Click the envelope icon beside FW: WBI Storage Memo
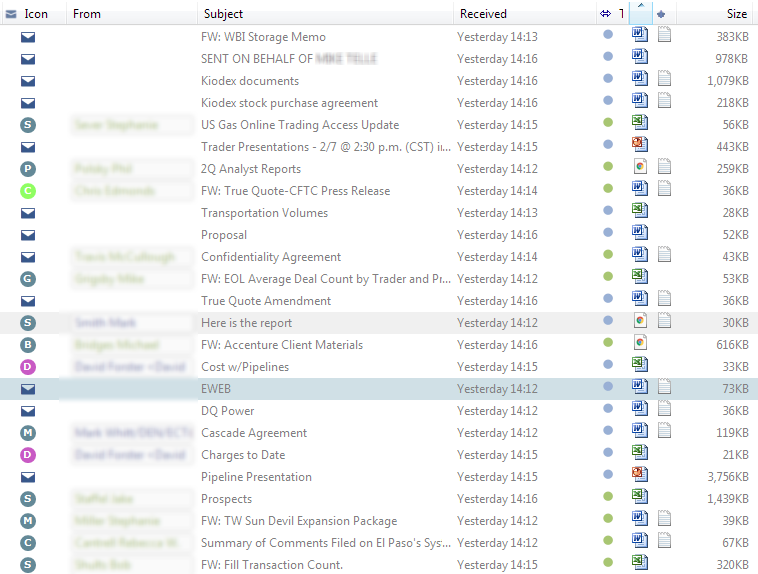Viewport: 758px width, 574px height. 28,37
